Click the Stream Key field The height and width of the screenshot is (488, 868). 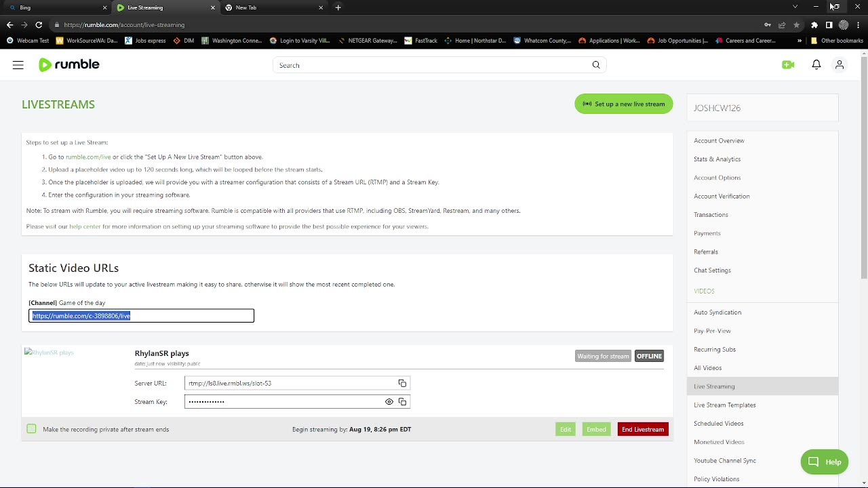(297, 402)
